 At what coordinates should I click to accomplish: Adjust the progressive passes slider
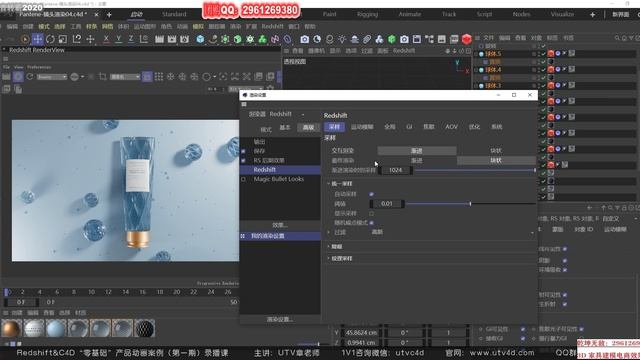[x=475, y=170]
